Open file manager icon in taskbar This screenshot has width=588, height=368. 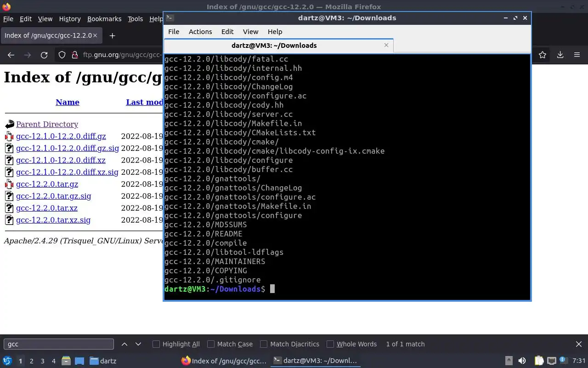66,361
